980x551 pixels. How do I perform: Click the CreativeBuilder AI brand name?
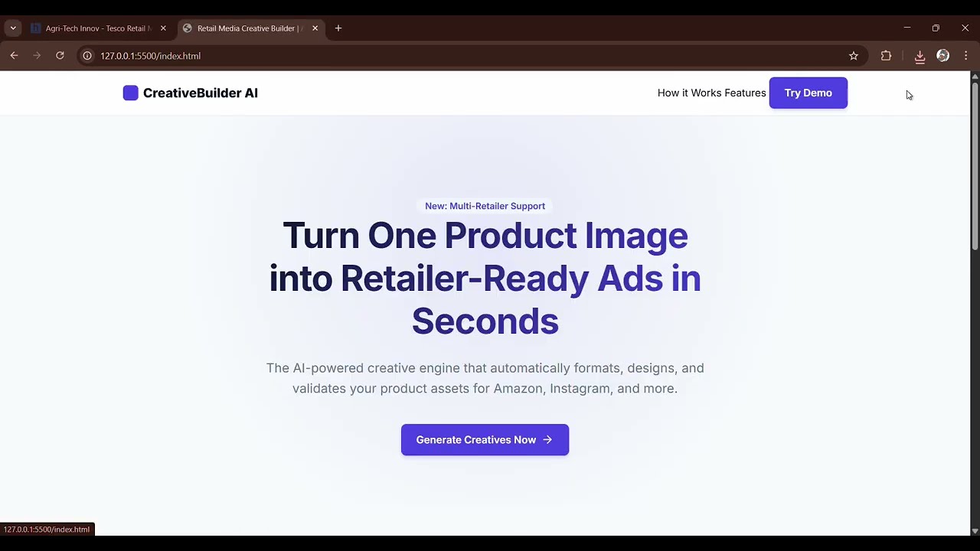[201, 93]
